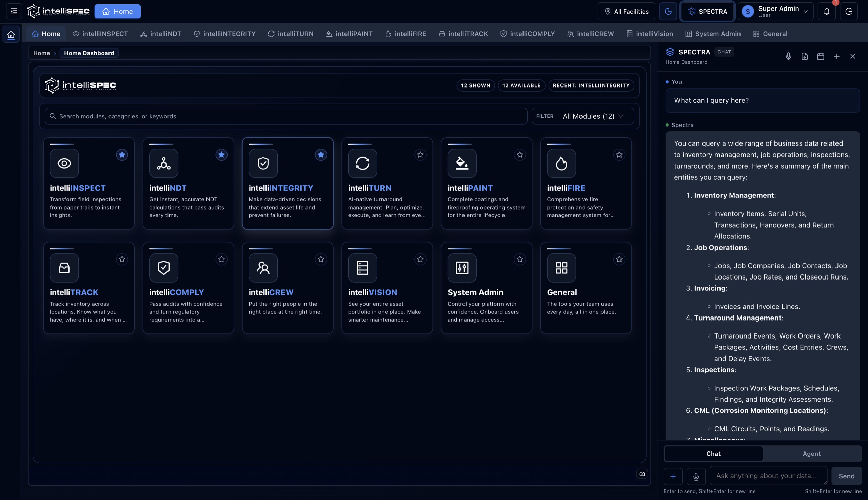Viewport: 868px width, 500px height.
Task: Click the System Admin sliders icon
Action: coord(462,268)
